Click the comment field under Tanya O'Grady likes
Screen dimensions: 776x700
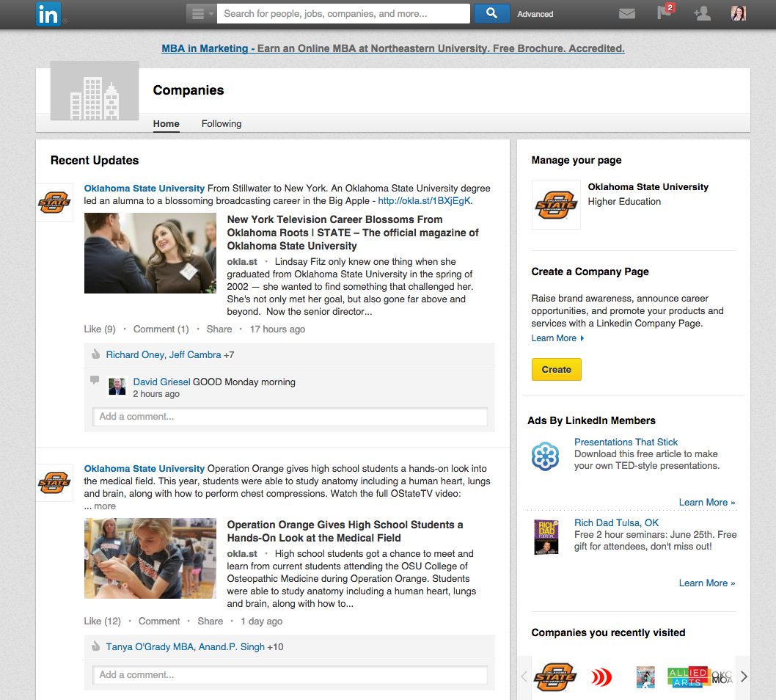(290, 675)
